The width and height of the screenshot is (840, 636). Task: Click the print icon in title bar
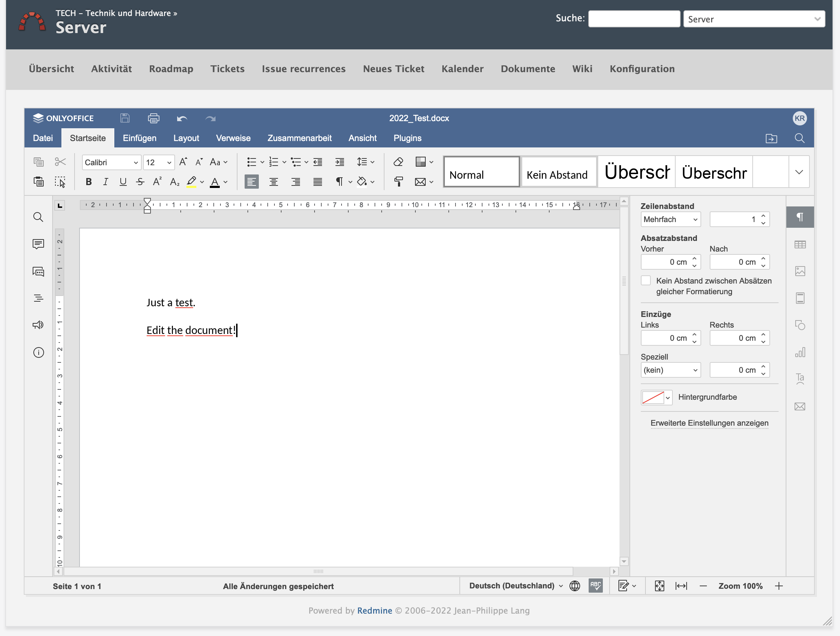point(153,118)
